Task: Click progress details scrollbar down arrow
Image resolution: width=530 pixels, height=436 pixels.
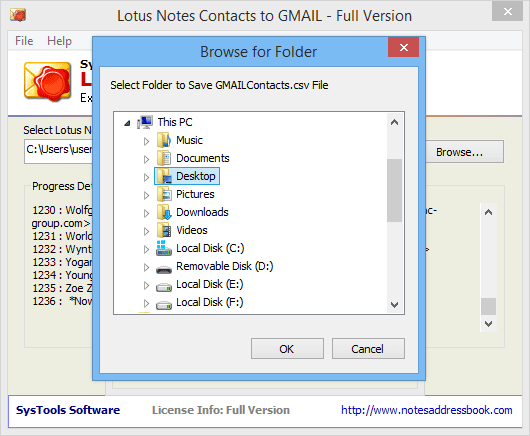Action: coord(488,323)
